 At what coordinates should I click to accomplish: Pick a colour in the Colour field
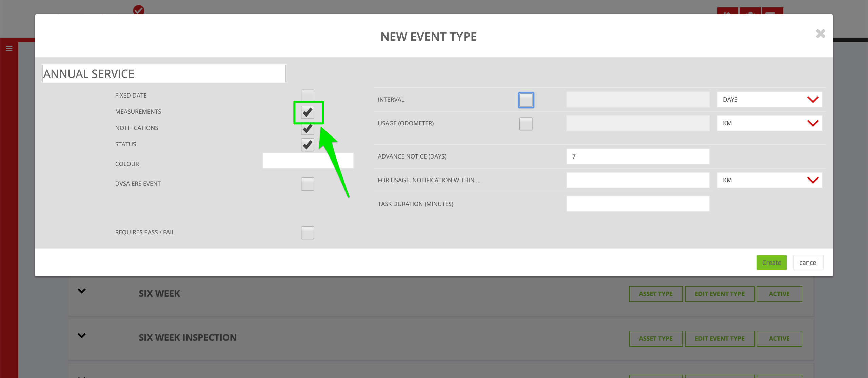click(x=308, y=161)
